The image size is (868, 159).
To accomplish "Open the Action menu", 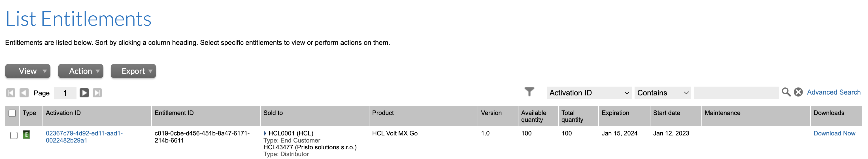I will (80, 71).
